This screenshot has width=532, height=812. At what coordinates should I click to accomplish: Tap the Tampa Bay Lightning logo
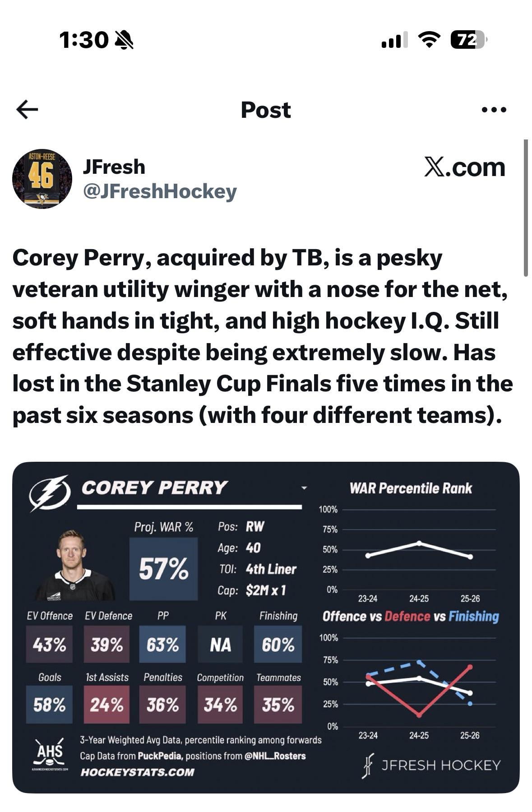[x=49, y=493]
